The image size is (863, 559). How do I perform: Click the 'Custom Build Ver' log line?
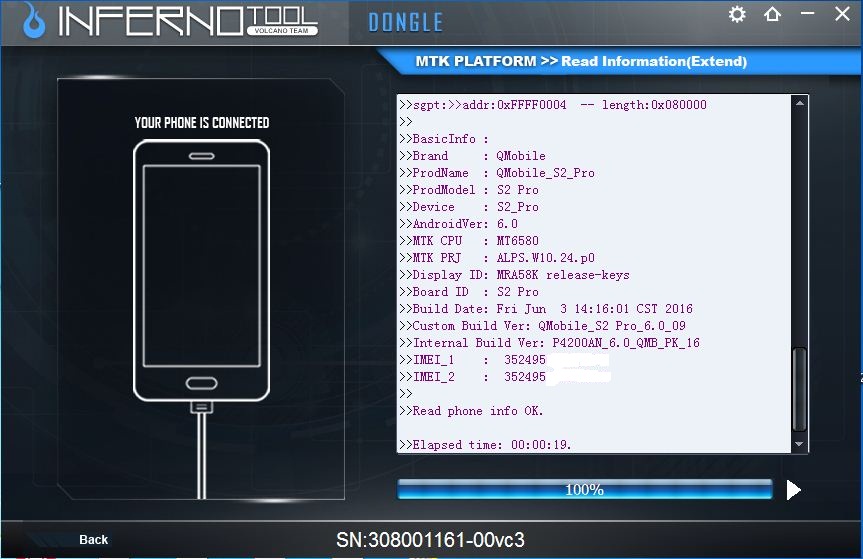(543, 326)
